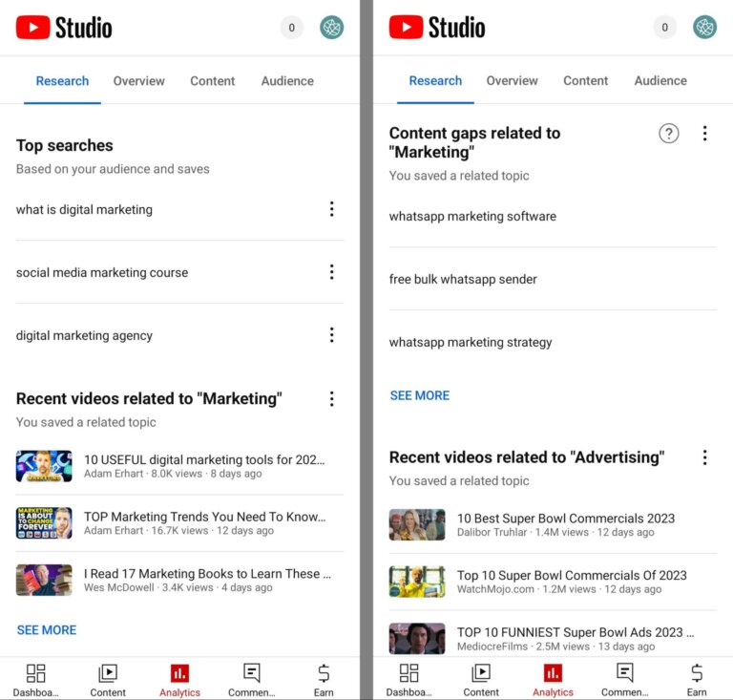The image size is (733, 700).
Task: Open the more menu for Recent videos related to "Marketing"
Action: pyautogui.click(x=331, y=399)
